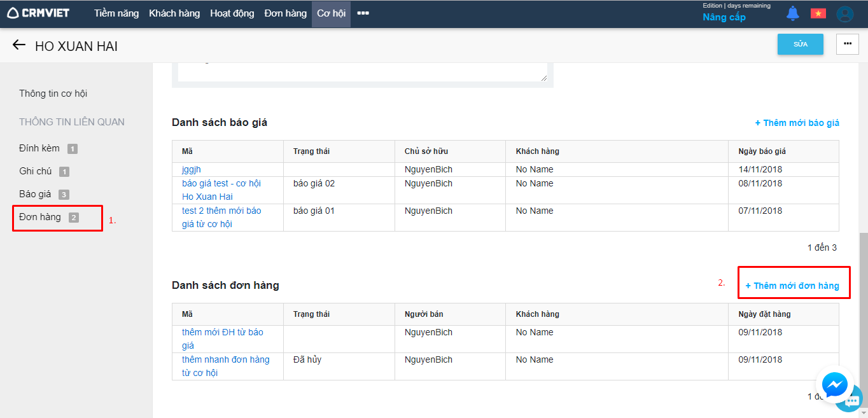
Task: Click Thêm mới báo giá link
Action: pyautogui.click(x=797, y=123)
